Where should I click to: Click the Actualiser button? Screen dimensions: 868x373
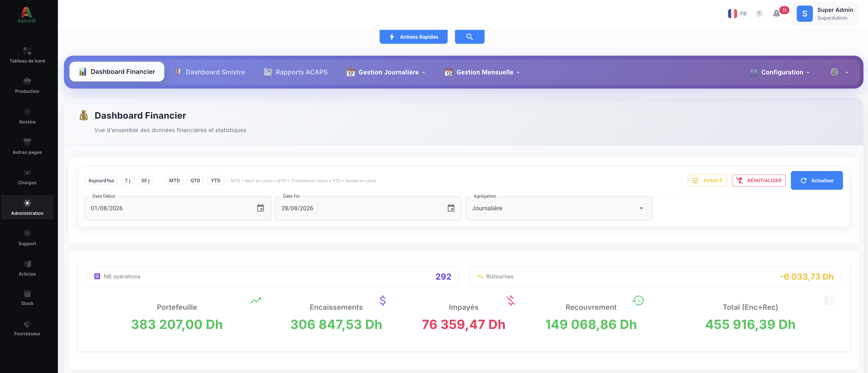pos(817,180)
